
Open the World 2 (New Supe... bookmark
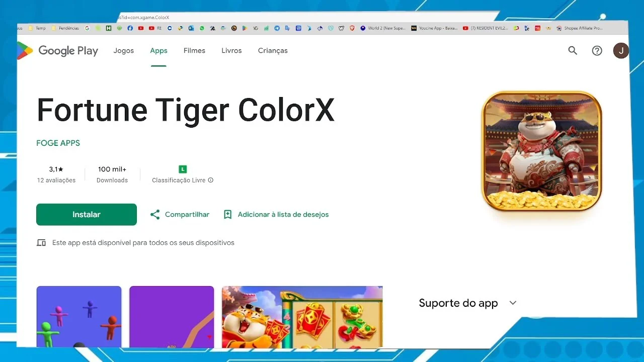(x=383, y=28)
